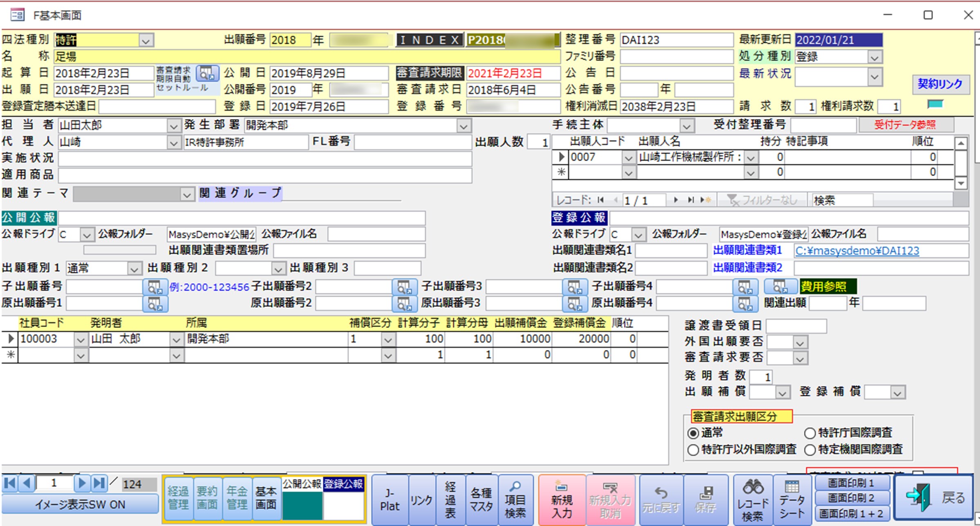Select the 特許庁以外国際調査 radio button
This screenshot has height=526, width=980.
(x=693, y=450)
